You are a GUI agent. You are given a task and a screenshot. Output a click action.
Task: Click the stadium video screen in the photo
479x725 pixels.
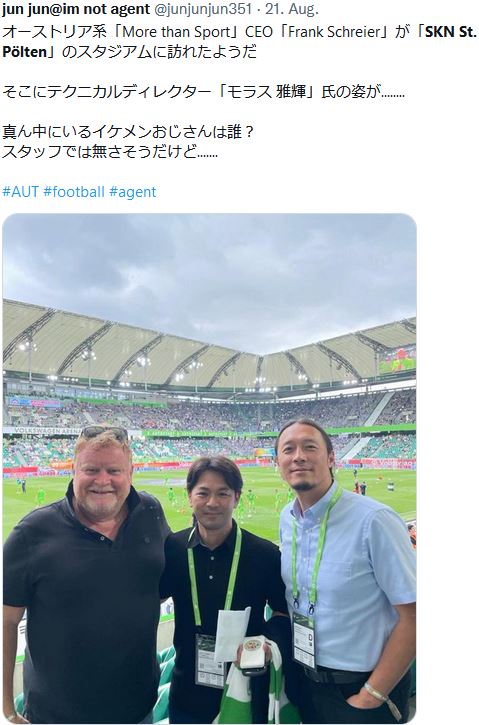(x=397, y=359)
